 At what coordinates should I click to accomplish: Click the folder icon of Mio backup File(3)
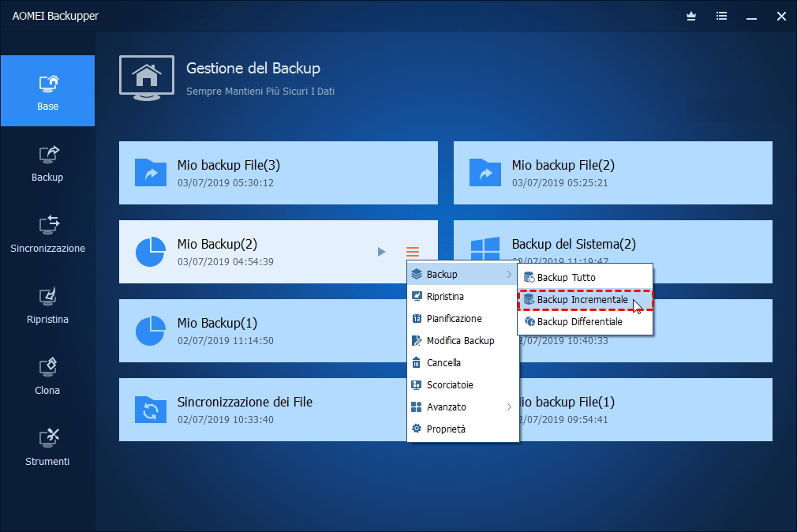pos(151,172)
